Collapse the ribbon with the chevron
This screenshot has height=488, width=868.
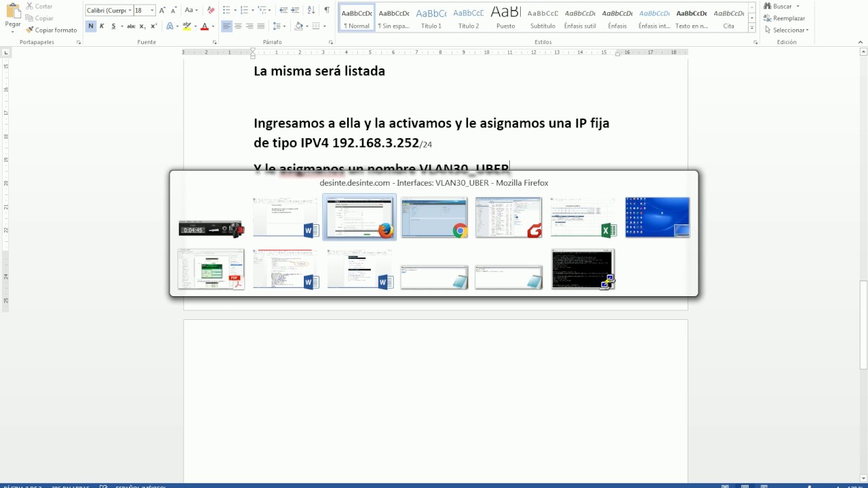861,42
